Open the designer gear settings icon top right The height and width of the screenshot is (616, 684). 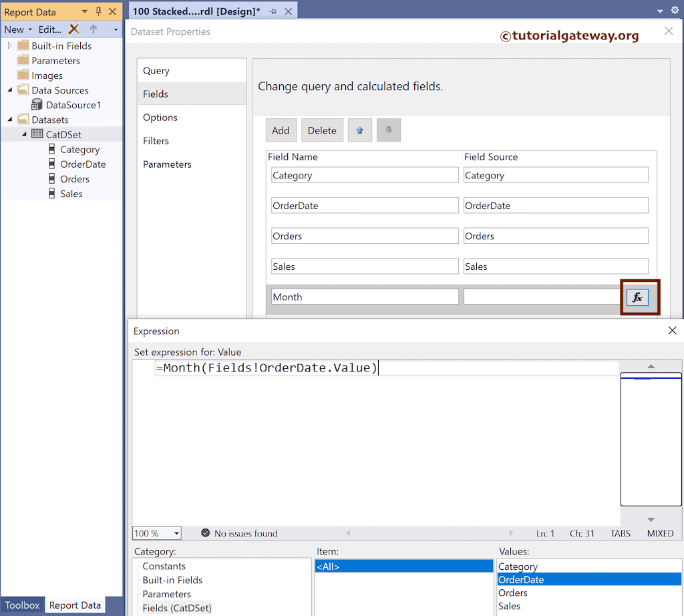tap(674, 11)
